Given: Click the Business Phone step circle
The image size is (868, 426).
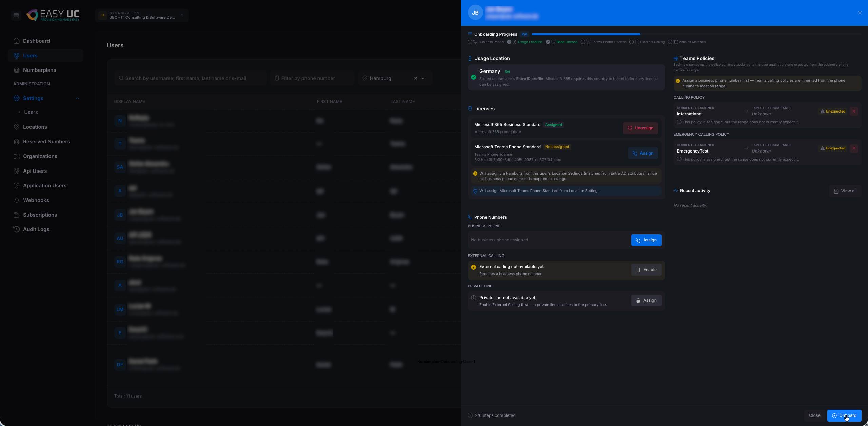Looking at the screenshot, I should 470,42.
